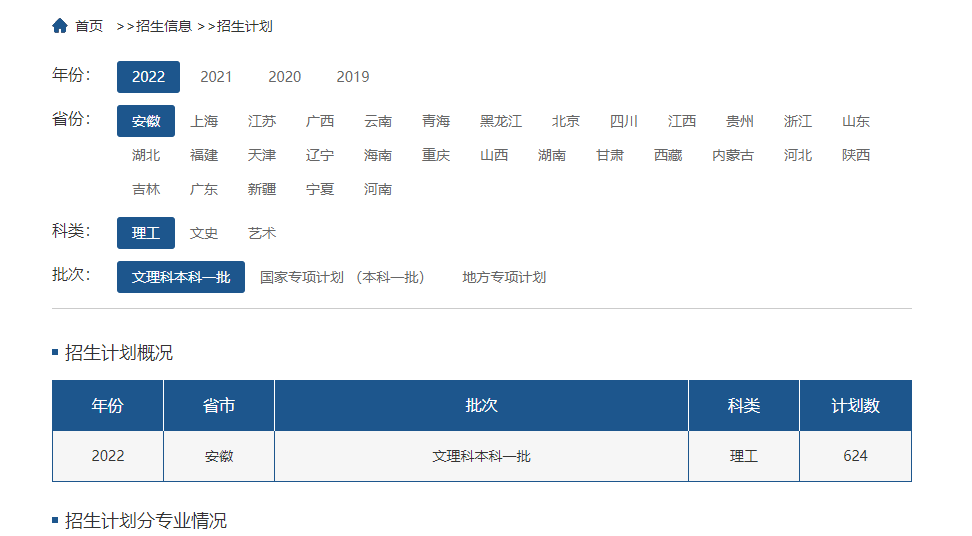Image resolution: width=972 pixels, height=536 pixels.
Task: Choose province 江苏
Action: [x=262, y=121]
